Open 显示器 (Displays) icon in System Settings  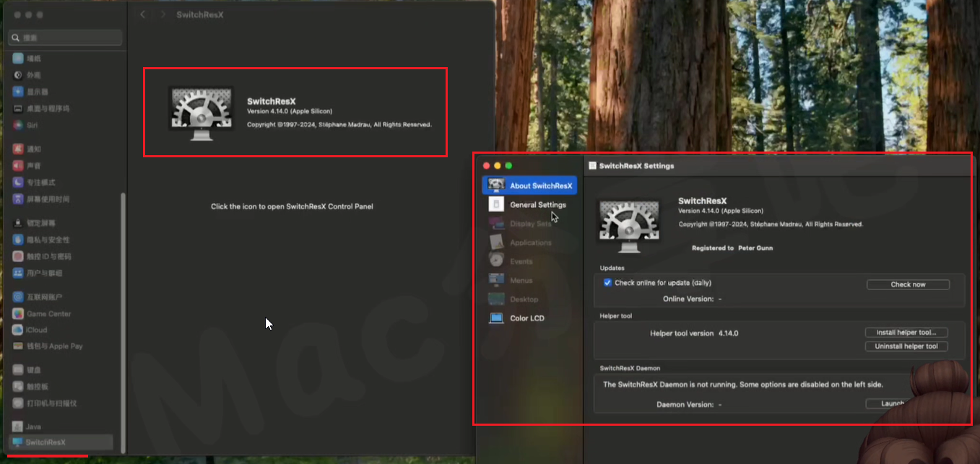18,92
